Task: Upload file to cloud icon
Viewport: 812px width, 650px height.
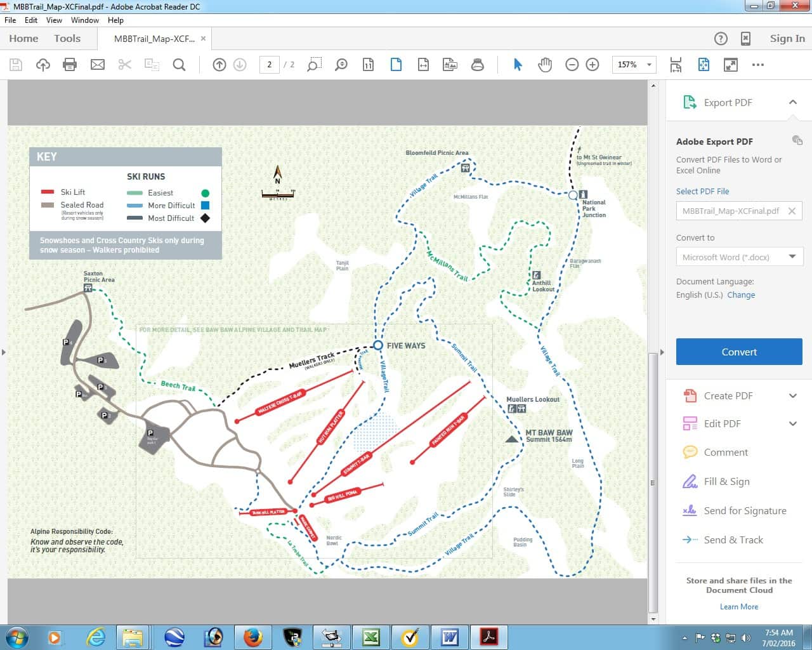Action: point(43,65)
